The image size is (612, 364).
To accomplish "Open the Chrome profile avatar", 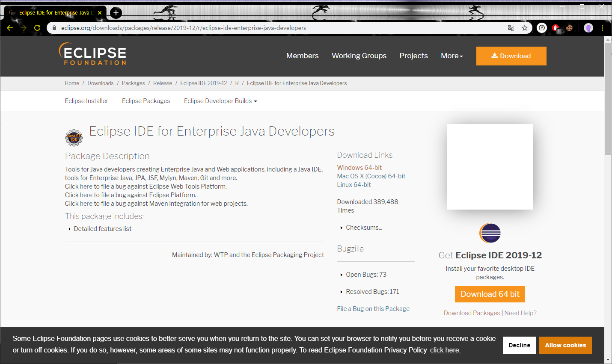I will pos(588,28).
